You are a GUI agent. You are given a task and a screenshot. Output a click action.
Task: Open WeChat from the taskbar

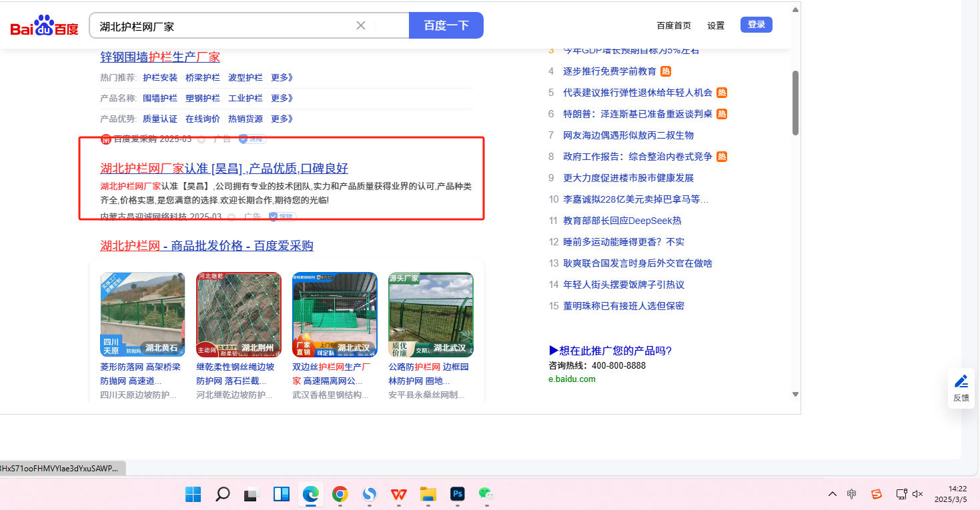point(486,494)
